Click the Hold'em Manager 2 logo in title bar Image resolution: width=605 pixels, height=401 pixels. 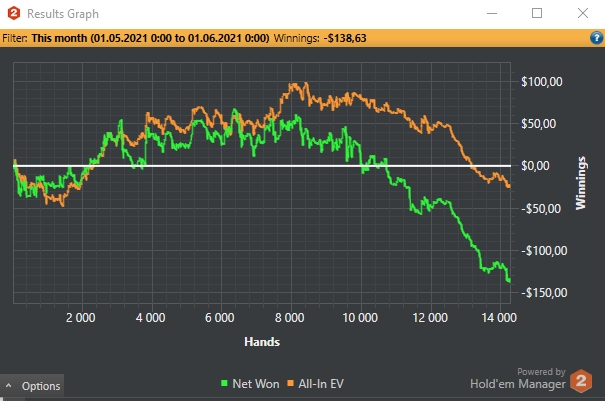click(x=14, y=13)
